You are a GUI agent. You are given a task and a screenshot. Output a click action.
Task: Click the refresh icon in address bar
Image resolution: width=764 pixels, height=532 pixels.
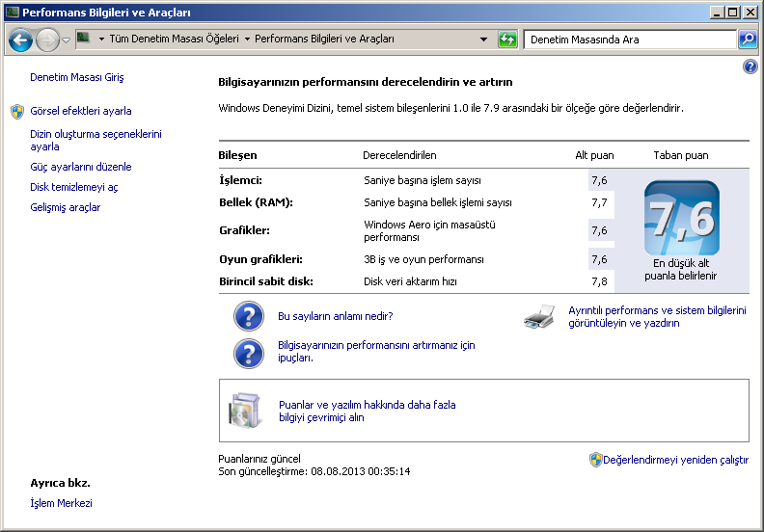pyautogui.click(x=507, y=40)
